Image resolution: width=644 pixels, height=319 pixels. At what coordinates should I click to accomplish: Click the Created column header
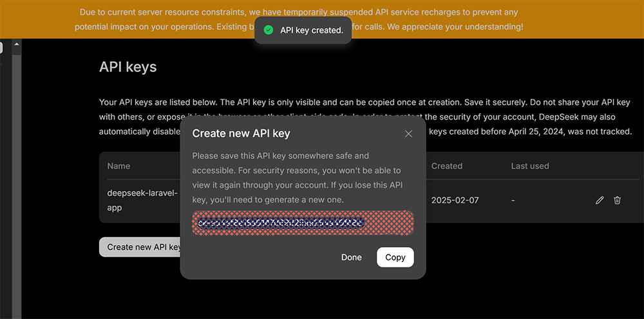(x=447, y=166)
